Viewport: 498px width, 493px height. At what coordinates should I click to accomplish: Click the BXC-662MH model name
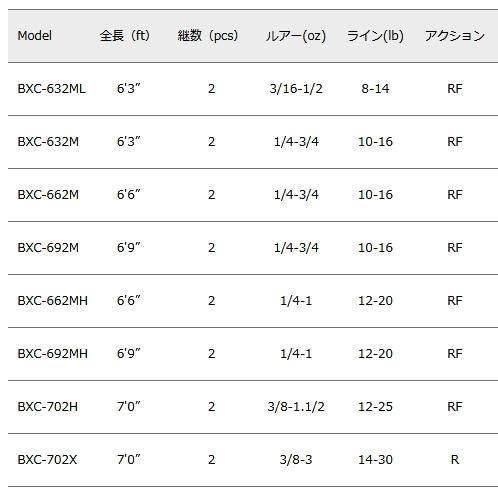tap(53, 301)
